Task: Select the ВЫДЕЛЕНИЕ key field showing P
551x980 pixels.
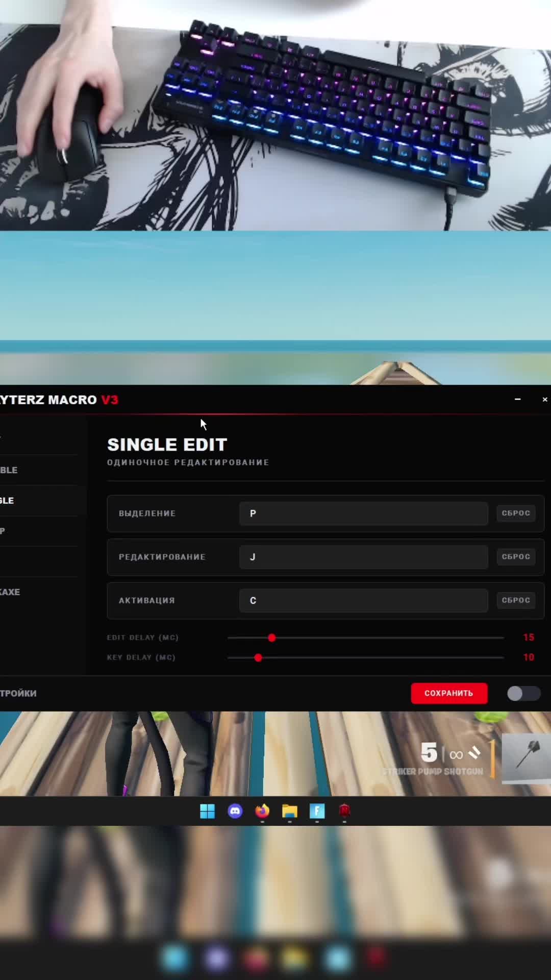Action: pos(364,513)
